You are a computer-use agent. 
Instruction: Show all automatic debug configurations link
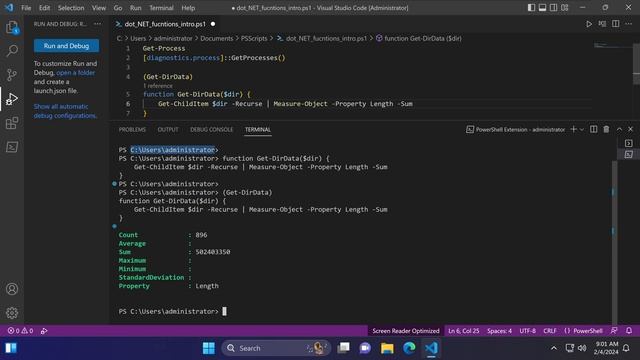pyautogui.click(x=65, y=111)
